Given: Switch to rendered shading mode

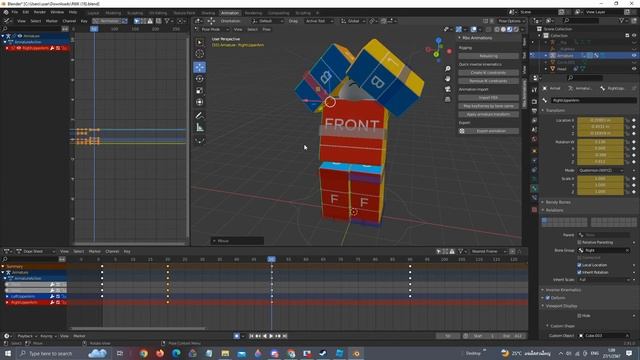Looking at the screenshot, I should pyautogui.click(x=516, y=29).
